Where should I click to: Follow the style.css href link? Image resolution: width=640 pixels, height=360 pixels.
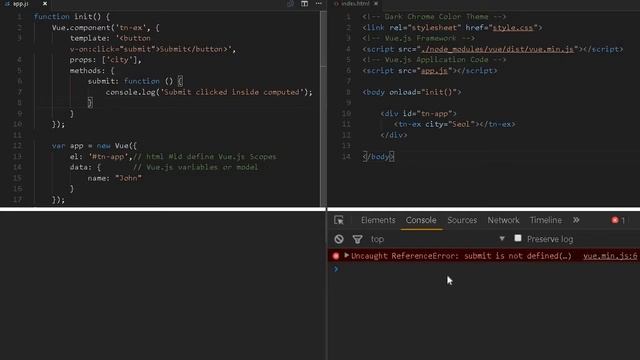tap(513, 27)
